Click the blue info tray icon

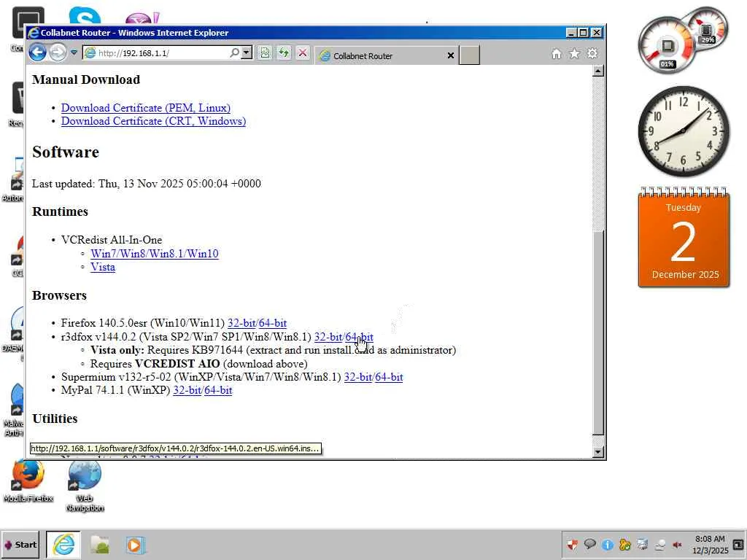[608, 544]
